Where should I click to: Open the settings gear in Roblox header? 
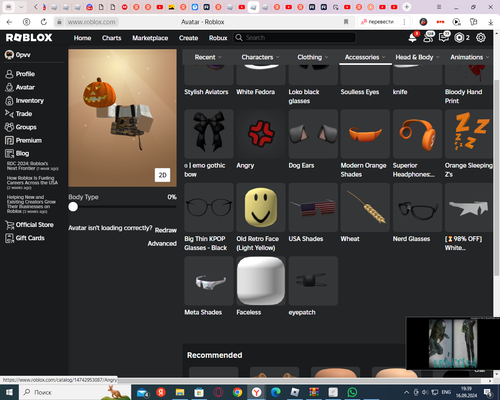(x=481, y=38)
